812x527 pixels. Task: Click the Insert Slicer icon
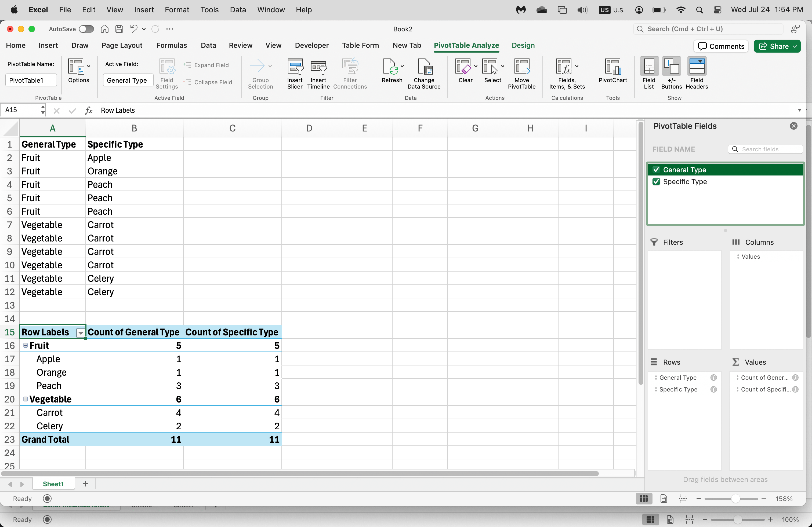[295, 67]
